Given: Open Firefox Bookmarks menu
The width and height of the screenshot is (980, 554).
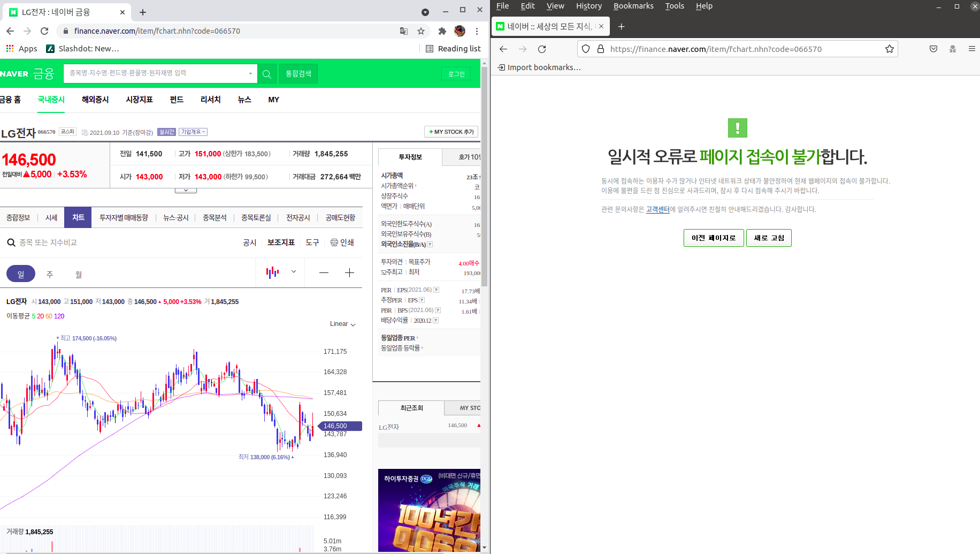Looking at the screenshot, I should [x=633, y=6].
